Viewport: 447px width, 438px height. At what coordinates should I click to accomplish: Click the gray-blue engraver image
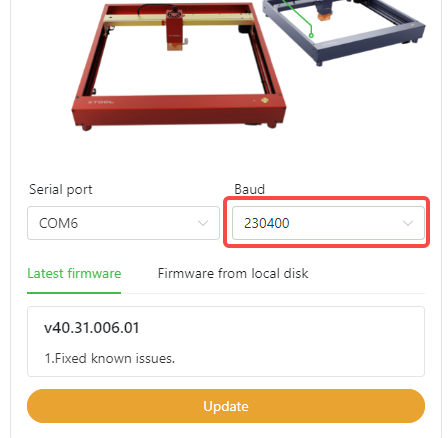click(x=343, y=32)
